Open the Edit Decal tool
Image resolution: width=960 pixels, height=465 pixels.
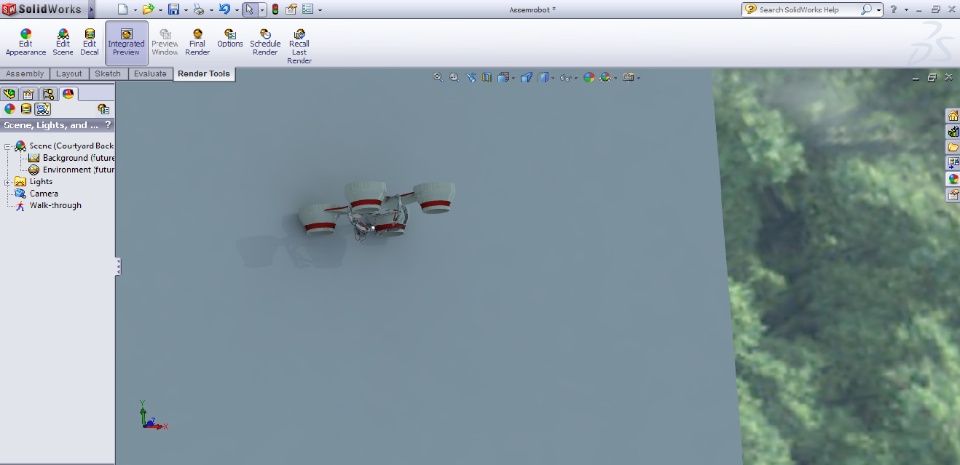click(x=89, y=42)
